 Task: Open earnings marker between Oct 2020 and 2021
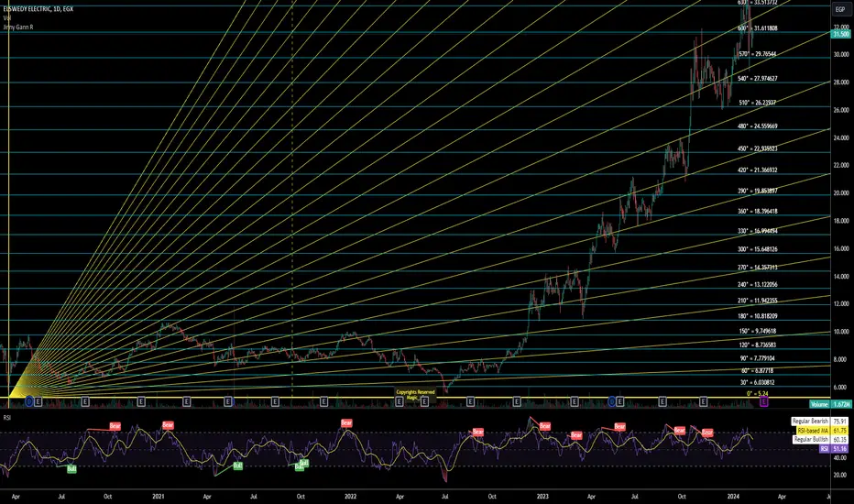(x=141, y=401)
